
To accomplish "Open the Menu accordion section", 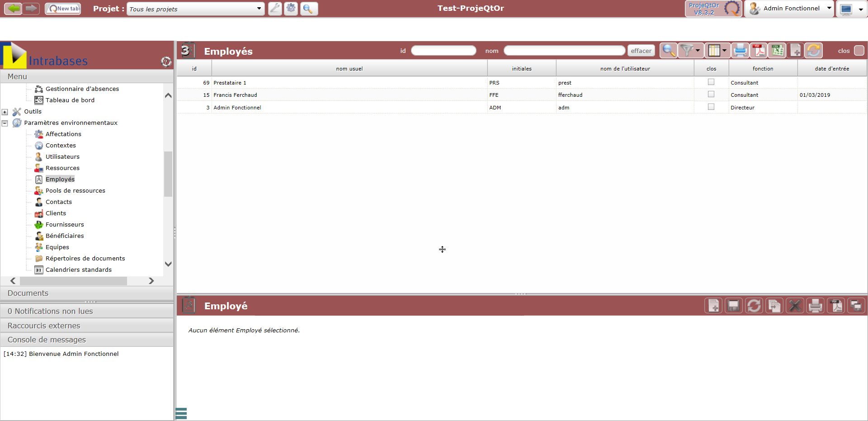I will coord(87,76).
